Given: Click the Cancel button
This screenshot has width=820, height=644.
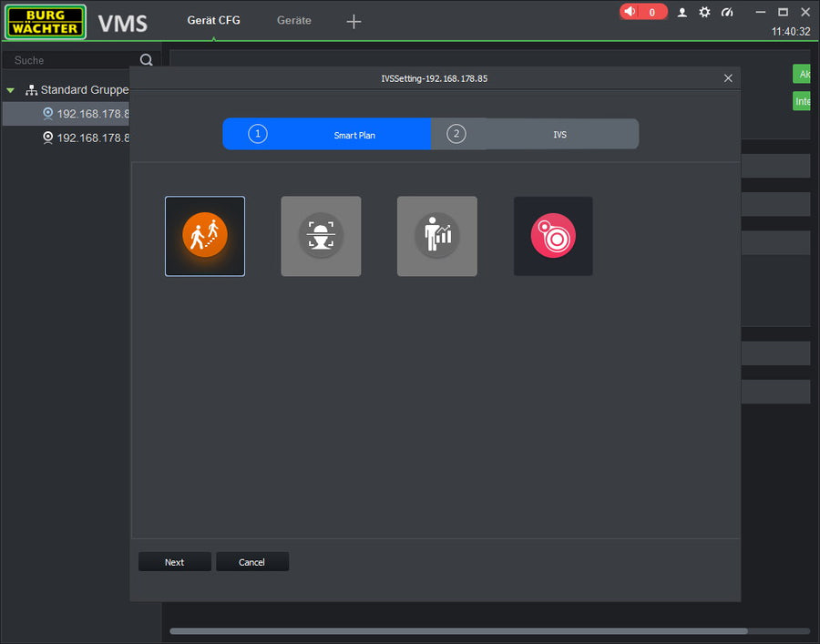Looking at the screenshot, I should [x=251, y=562].
